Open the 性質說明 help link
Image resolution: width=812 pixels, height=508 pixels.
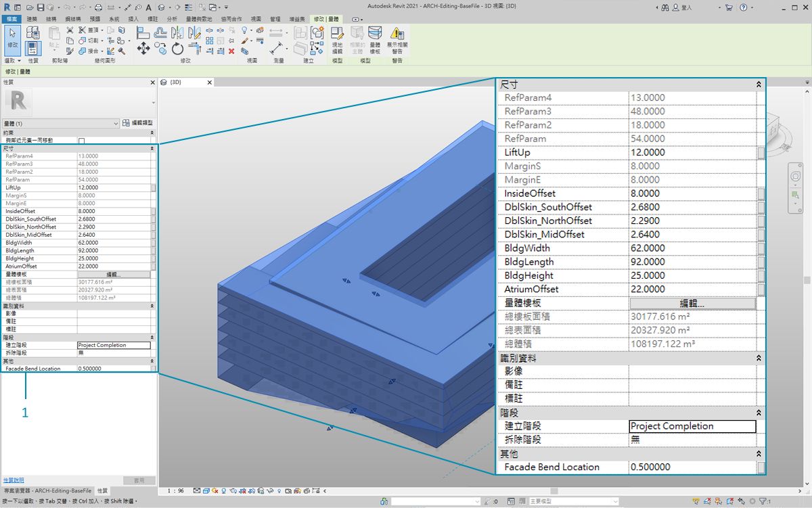(x=14, y=480)
